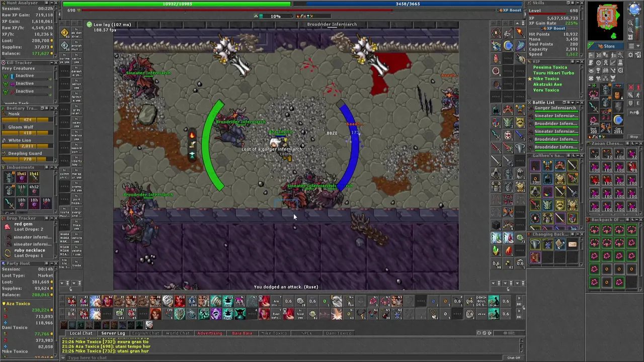Click the minimap compass globe
Viewport: 644px width, 362px height.
634,9
